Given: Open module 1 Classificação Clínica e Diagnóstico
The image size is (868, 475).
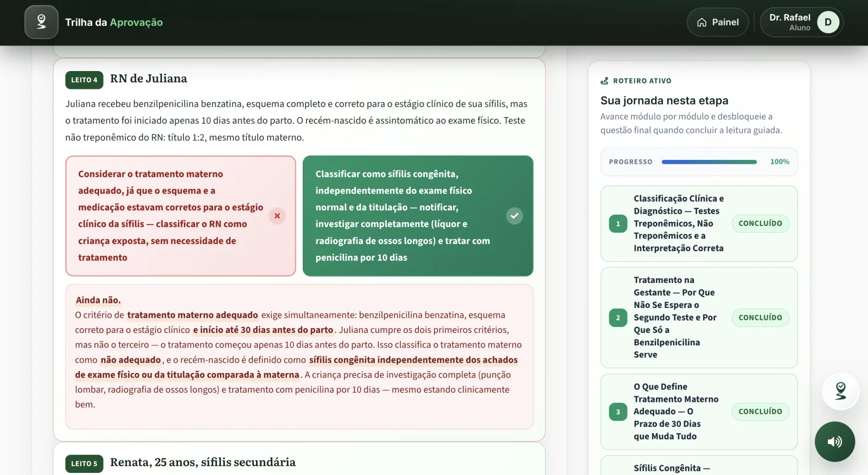Looking at the screenshot, I should [x=699, y=223].
